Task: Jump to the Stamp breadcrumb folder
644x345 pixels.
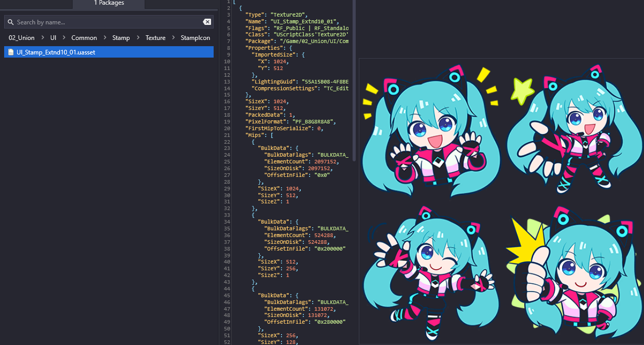Action: pyautogui.click(x=121, y=38)
